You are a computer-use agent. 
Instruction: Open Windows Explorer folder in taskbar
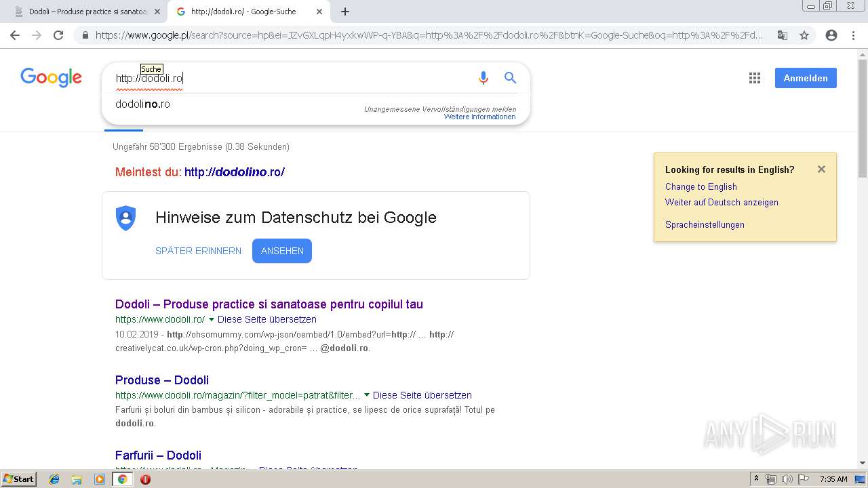pyautogui.click(x=77, y=479)
